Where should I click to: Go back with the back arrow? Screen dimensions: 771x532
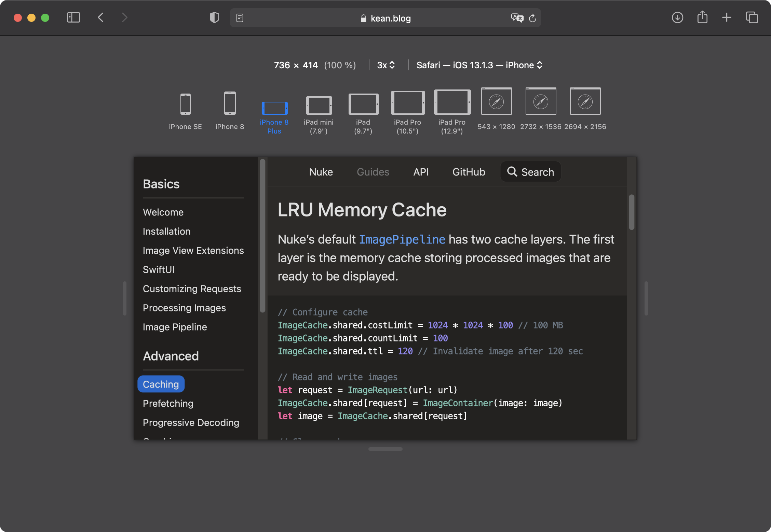coord(100,18)
